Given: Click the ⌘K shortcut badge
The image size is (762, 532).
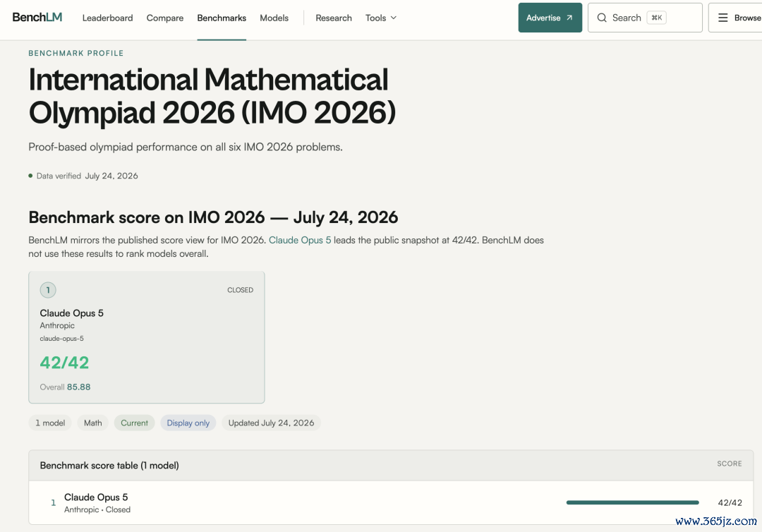Looking at the screenshot, I should click(657, 18).
